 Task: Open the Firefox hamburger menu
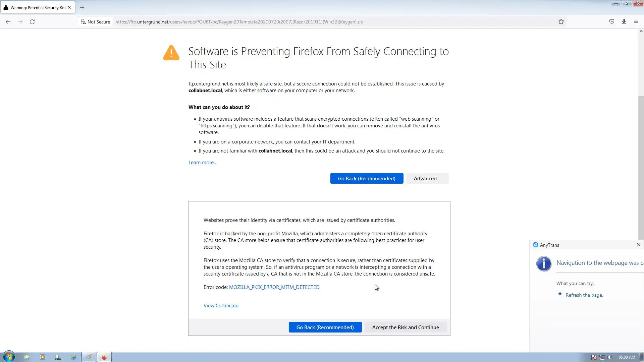point(636,22)
